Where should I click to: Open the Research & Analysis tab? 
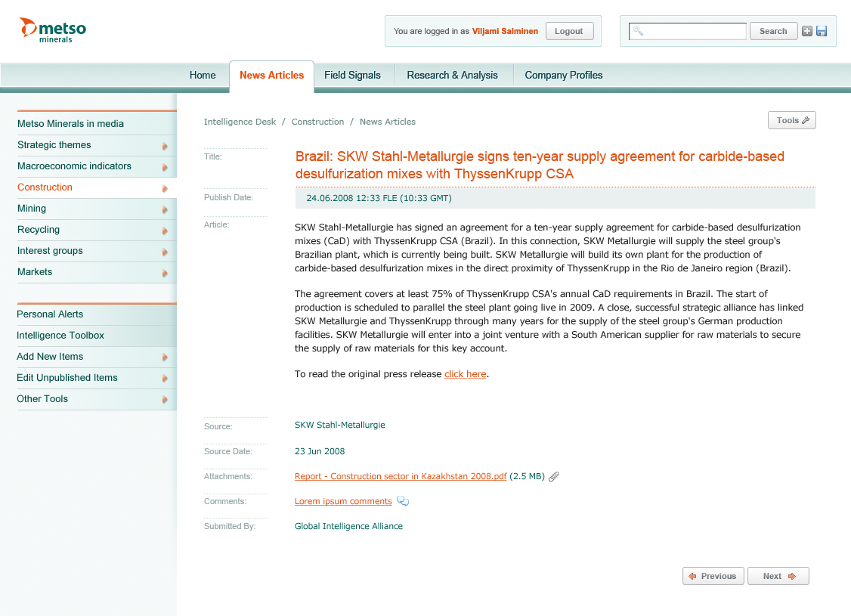[452, 76]
